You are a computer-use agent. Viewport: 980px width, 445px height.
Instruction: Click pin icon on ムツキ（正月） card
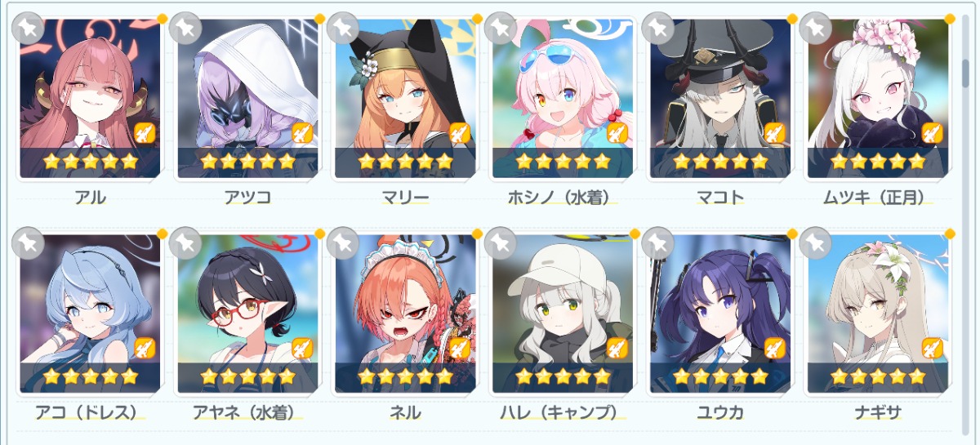(x=815, y=28)
